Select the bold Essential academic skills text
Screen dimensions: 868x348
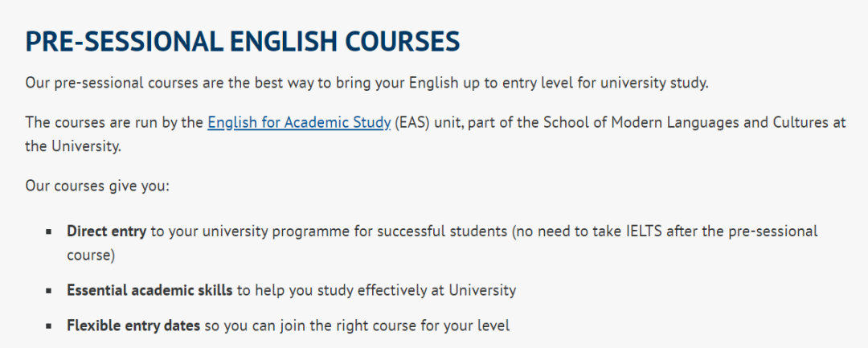point(150,290)
